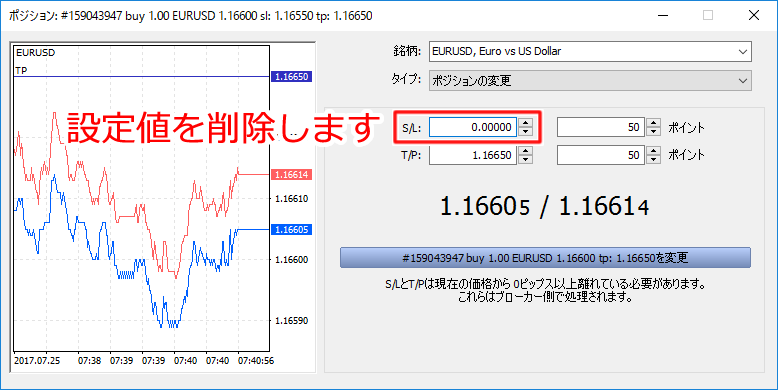
Task: Increase T/P points with up arrow
Action: click(x=653, y=151)
